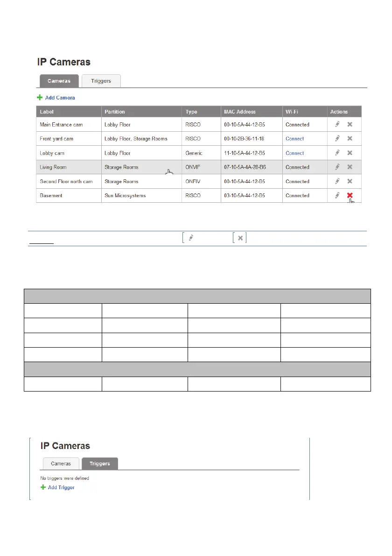Delete the Front yard cam entry
The width and height of the screenshot is (392, 556).
click(350, 139)
